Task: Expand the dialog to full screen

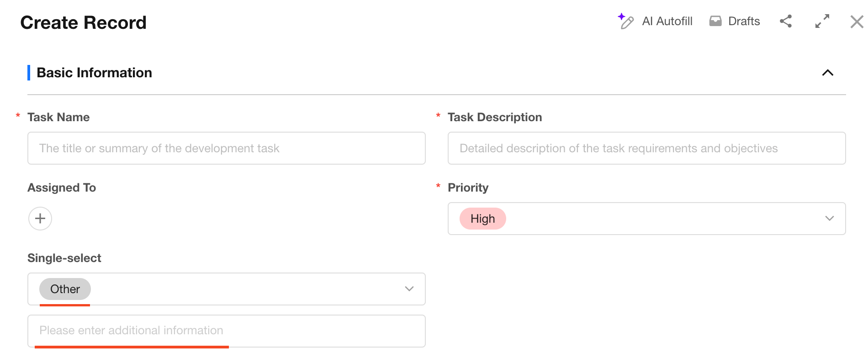Action: coord(822,21)
